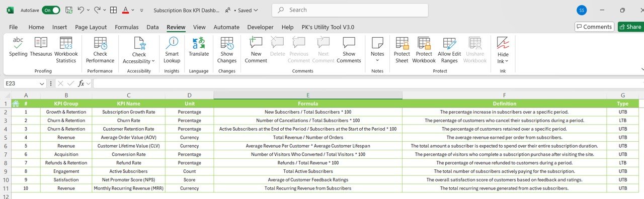Viewport: 644px width, 199px height.
Task: Open the Developer tab
Action: coord(261,27)
